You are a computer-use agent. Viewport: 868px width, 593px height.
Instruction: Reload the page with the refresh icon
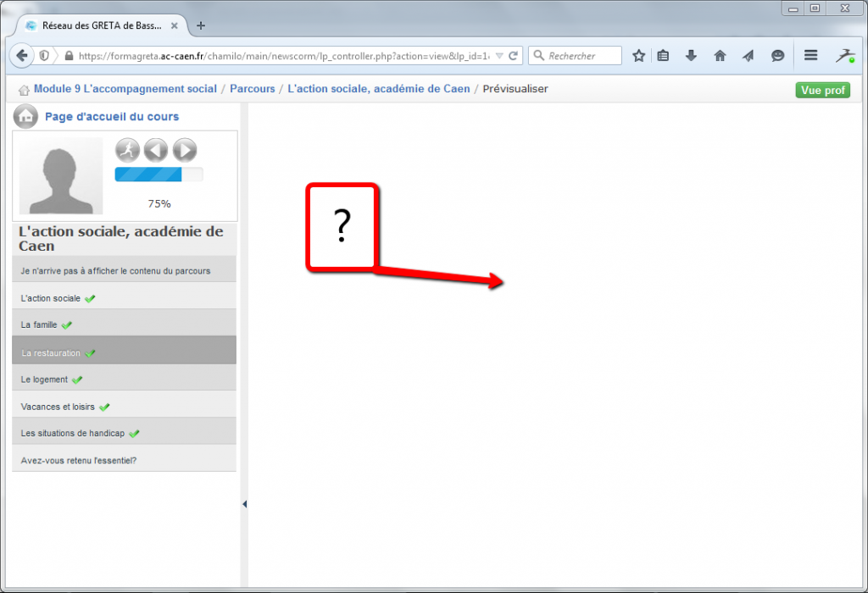513,56
